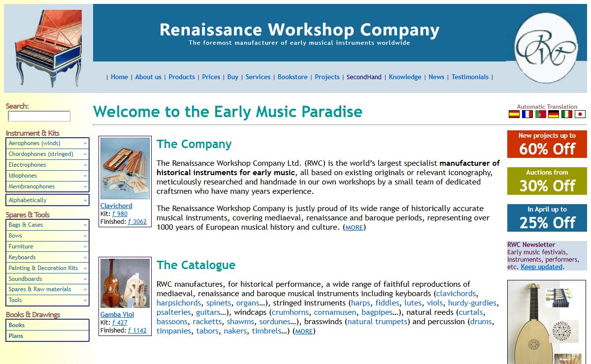Expand Chordophones (stringed) submenu
This screenshot has width=591, height=364.
pos(47,154)
